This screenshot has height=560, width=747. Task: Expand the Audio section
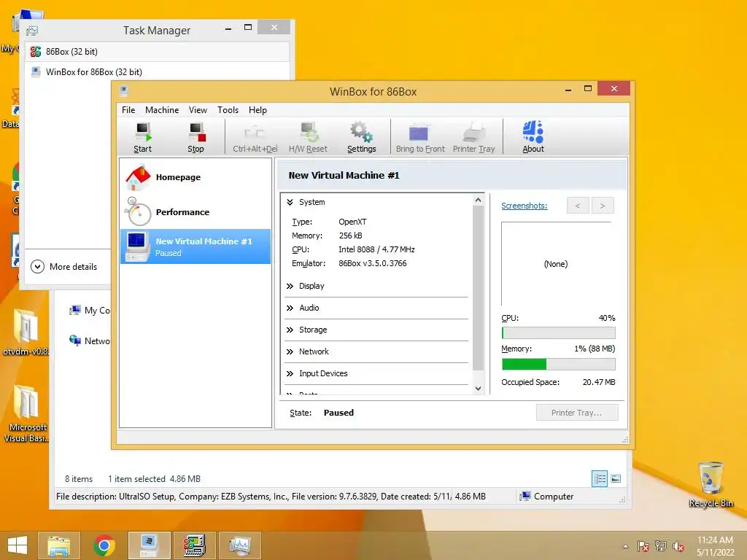point(290,308)
